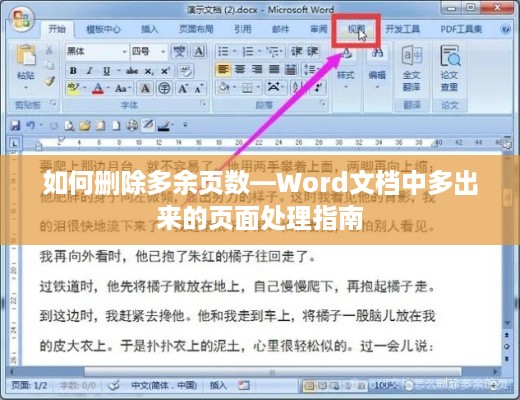Click the Clear Formatting eraser icon
The height and width of the screenshot is (400, 520).
(185, 71)
